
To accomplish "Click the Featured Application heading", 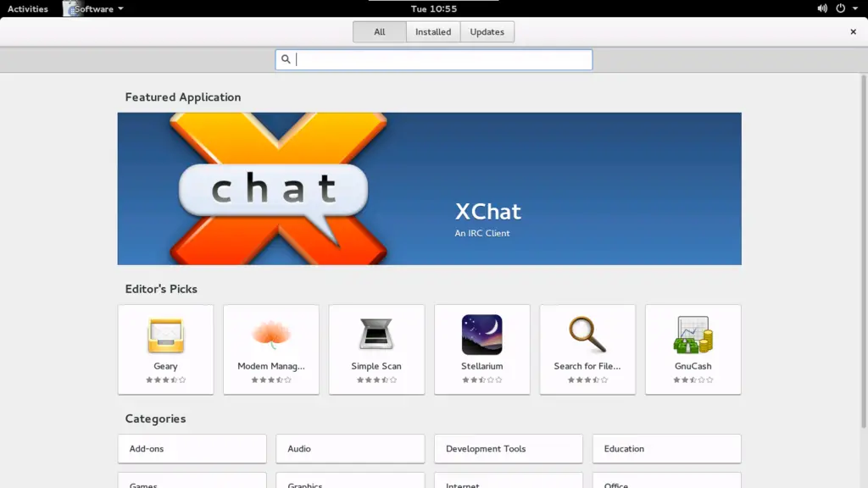I will (x=183, y=97).
